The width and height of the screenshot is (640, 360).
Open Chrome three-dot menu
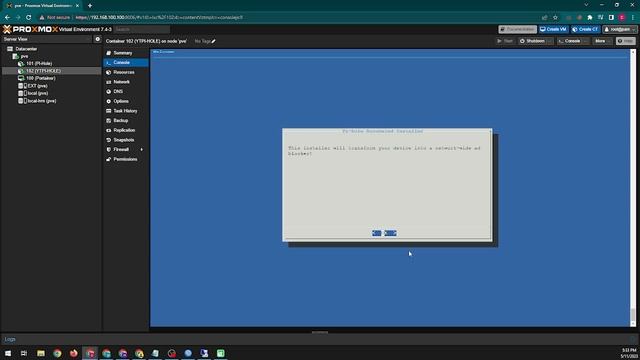(x=633, y=18)
